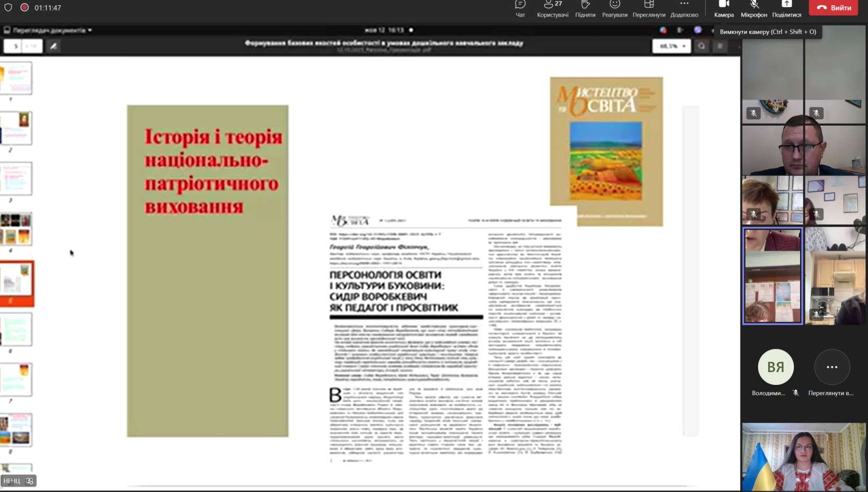Open the document viewer hamburger menu
This screenshot has width=868, height=492.
click(720, 46)
